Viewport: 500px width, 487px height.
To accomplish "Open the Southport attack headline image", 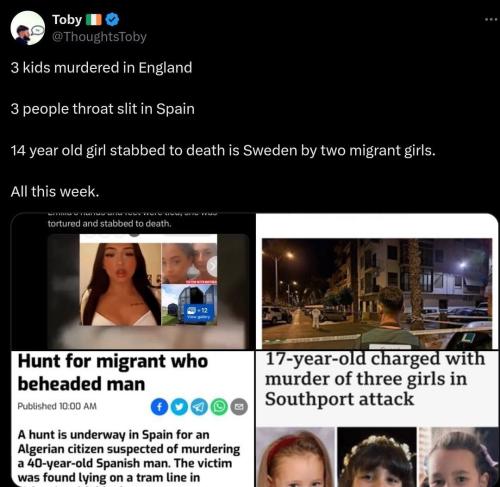I will [x=377, y=419].
